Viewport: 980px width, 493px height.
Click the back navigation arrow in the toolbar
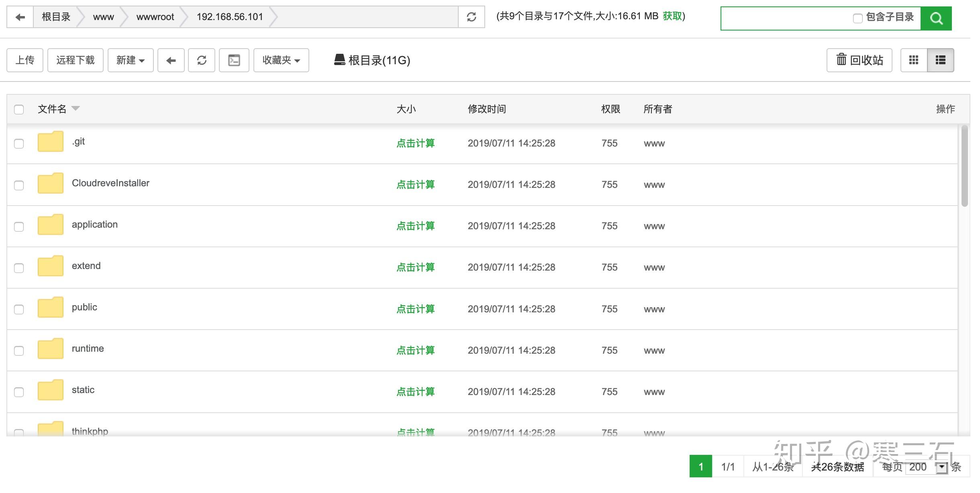[171, 60]
